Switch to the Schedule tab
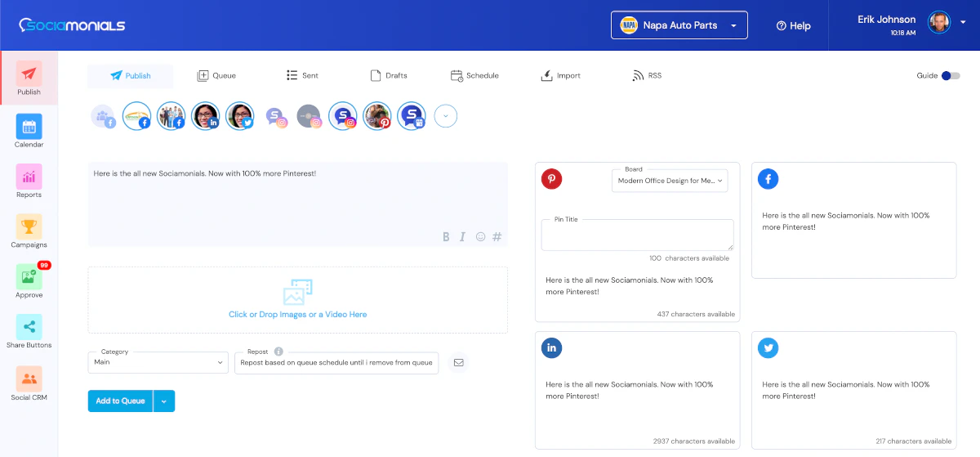980x457 pixels. pos(474,76)
